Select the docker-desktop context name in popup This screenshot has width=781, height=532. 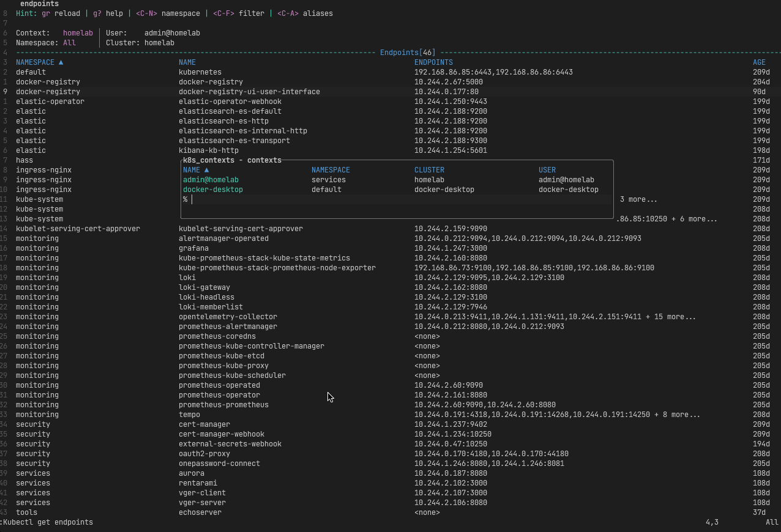[213, 190]
